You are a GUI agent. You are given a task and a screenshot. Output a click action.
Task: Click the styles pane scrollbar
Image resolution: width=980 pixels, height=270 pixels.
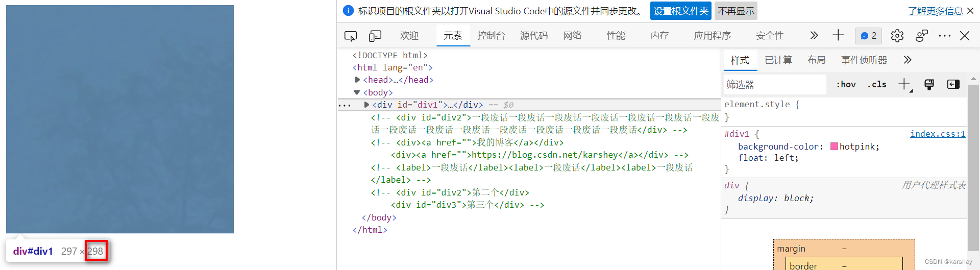(x=973, y=168)
